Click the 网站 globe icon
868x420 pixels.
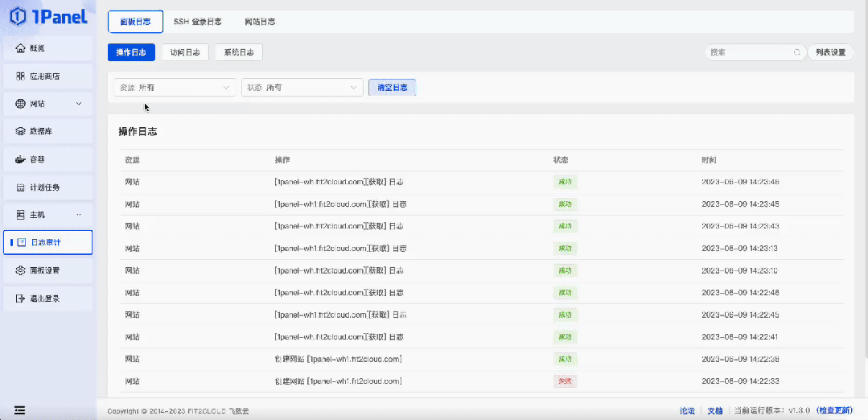click(20, 104)
